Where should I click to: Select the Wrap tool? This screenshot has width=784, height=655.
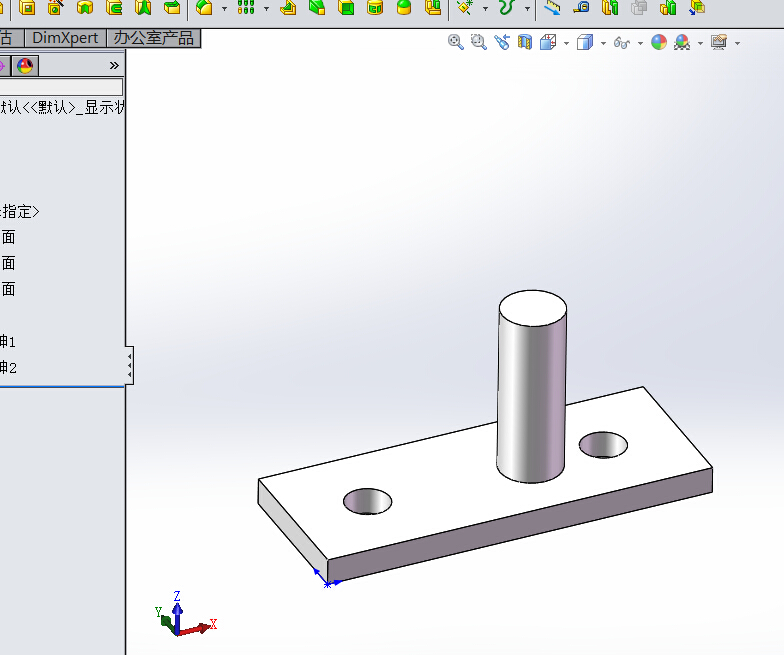tap(375, 8)
